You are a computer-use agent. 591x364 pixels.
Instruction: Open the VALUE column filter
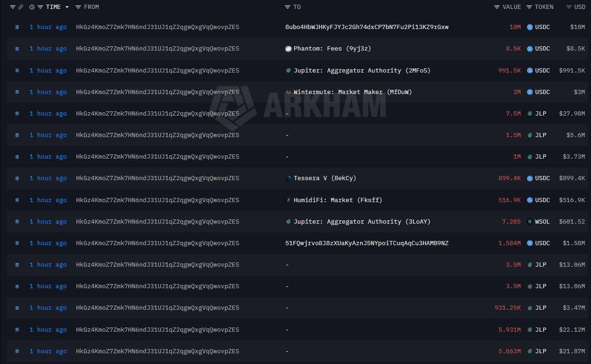(x=497, y=7)
